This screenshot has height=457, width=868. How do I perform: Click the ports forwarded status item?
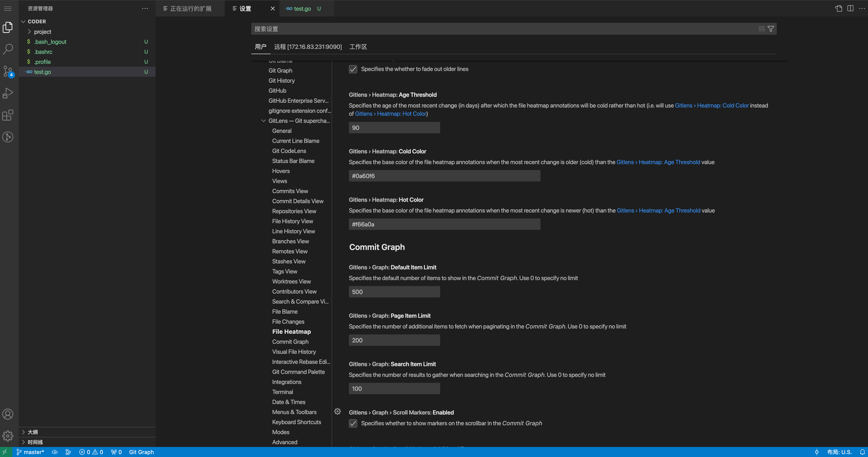(116, 452)
